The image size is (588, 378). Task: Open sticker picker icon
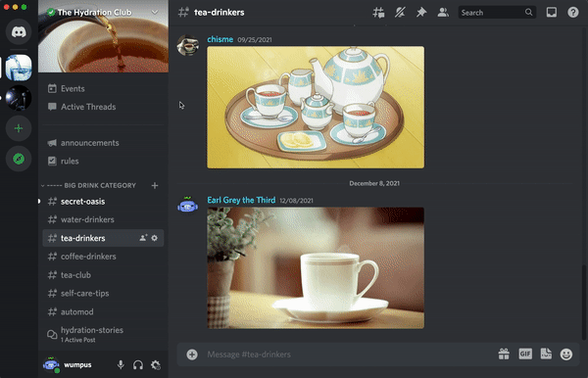pyautogui.click(x=546, y=354)
